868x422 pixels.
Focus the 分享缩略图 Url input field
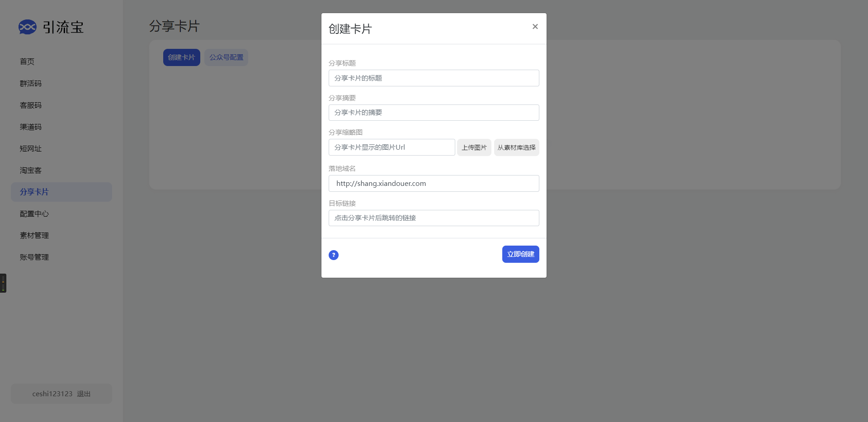pos(392,147)
